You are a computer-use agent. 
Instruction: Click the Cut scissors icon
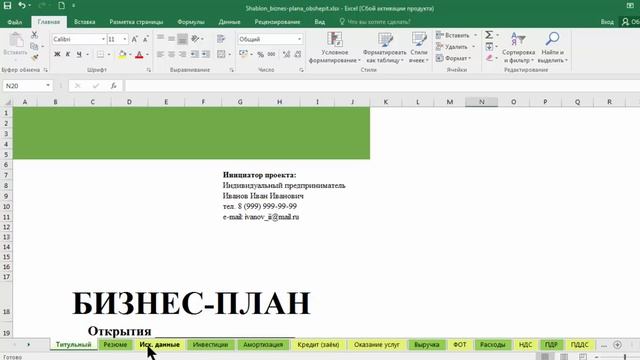[x=34, y=36]
